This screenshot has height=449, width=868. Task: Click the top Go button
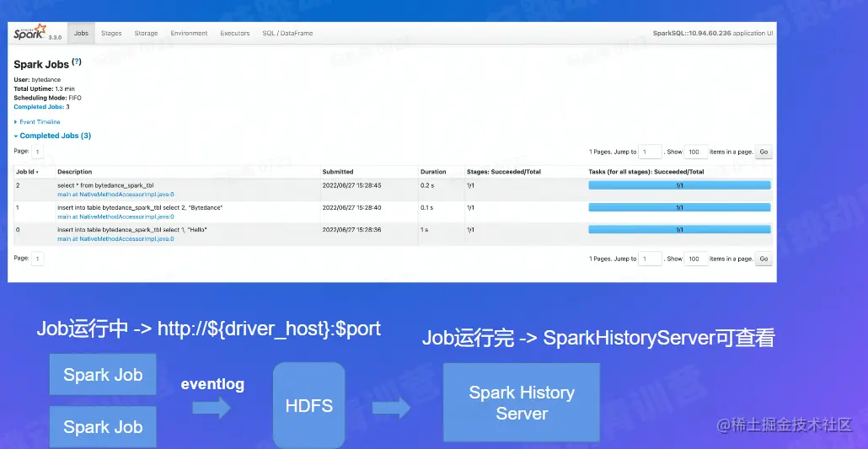pos(764,152)
